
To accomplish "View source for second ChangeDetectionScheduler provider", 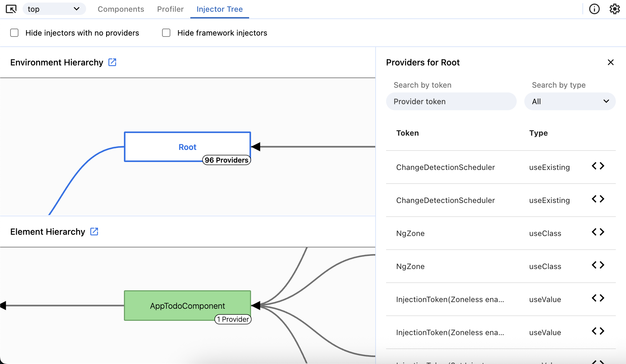I will 598,199.
